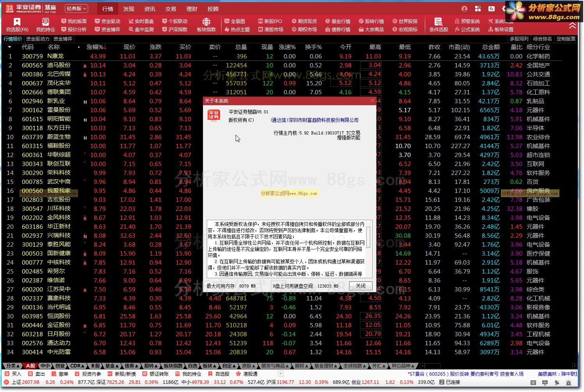Click the grid layout icon in title bar
Image resolution: width=584 pixels, height=392 pixels.
[478, 9]
